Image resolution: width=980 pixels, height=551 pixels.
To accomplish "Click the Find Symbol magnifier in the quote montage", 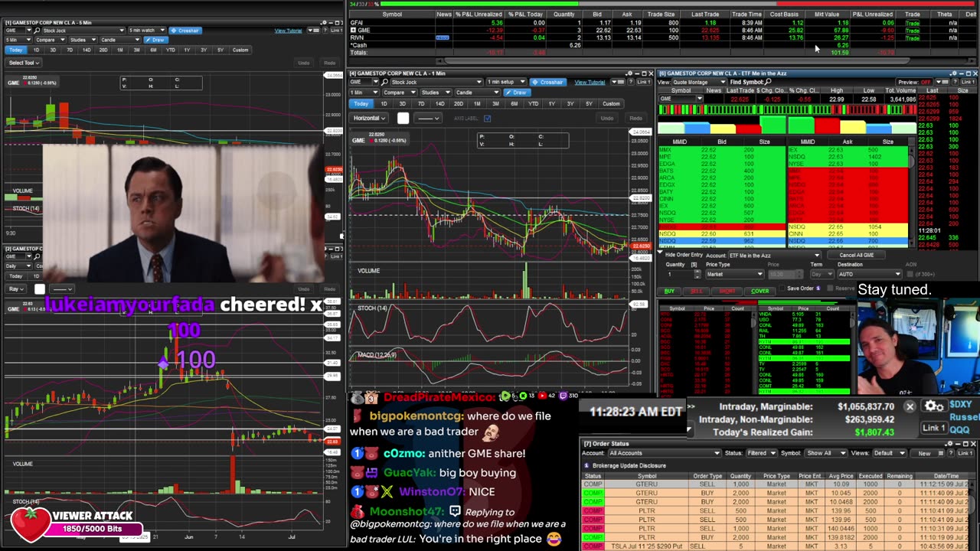I will pos(768,82).
